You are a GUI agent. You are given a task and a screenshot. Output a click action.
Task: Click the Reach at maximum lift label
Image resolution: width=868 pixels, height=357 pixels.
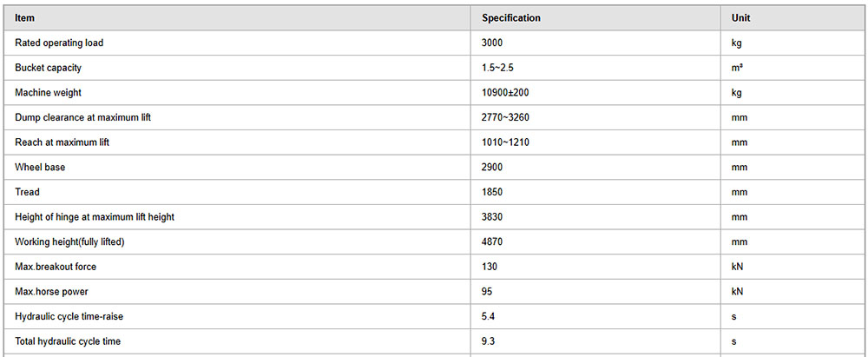point(62,142)
